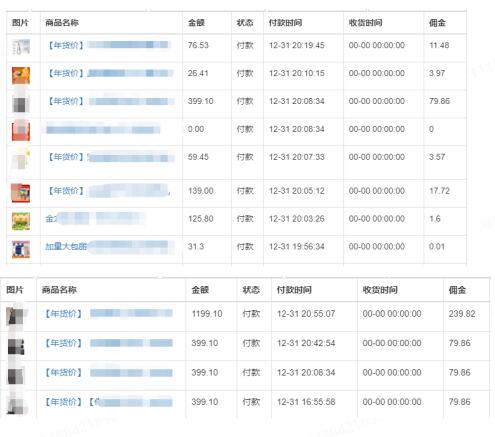Select the amount 0.00
The width and height of the screenshot is (495, 437).
coord(196,129)
